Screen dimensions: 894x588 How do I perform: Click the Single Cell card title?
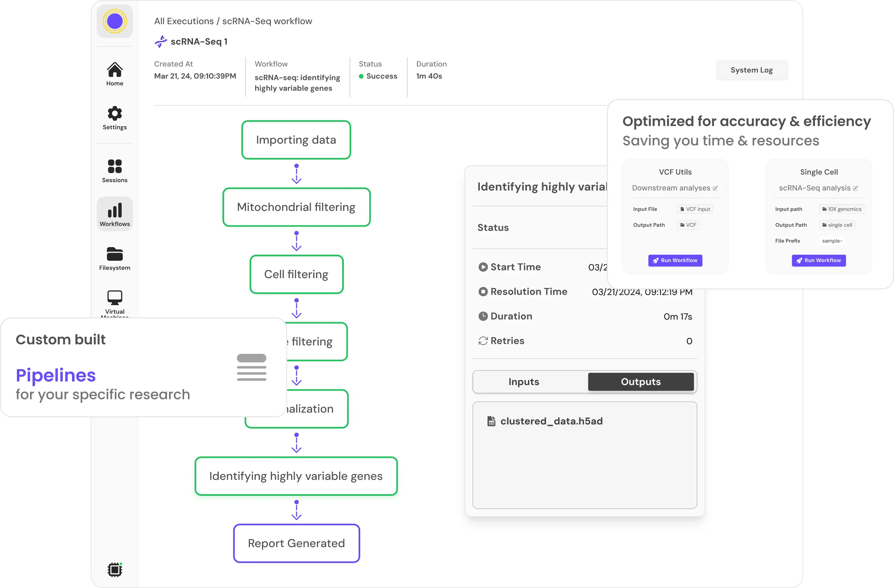tap(818, 172)
